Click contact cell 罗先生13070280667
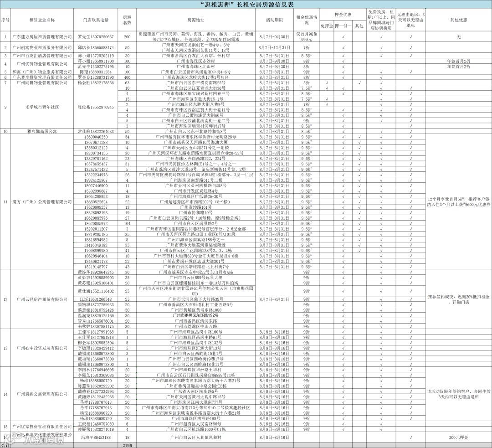 point(96,37)
